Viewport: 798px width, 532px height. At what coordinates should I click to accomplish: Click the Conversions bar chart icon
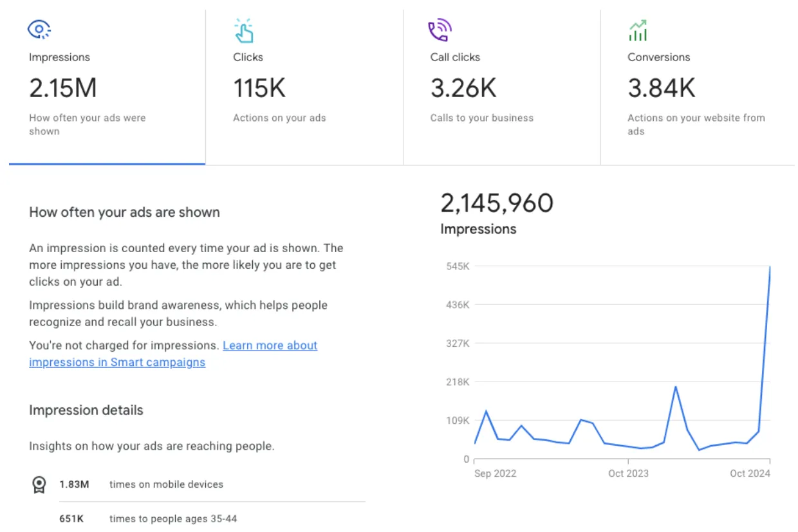point(638,30)
